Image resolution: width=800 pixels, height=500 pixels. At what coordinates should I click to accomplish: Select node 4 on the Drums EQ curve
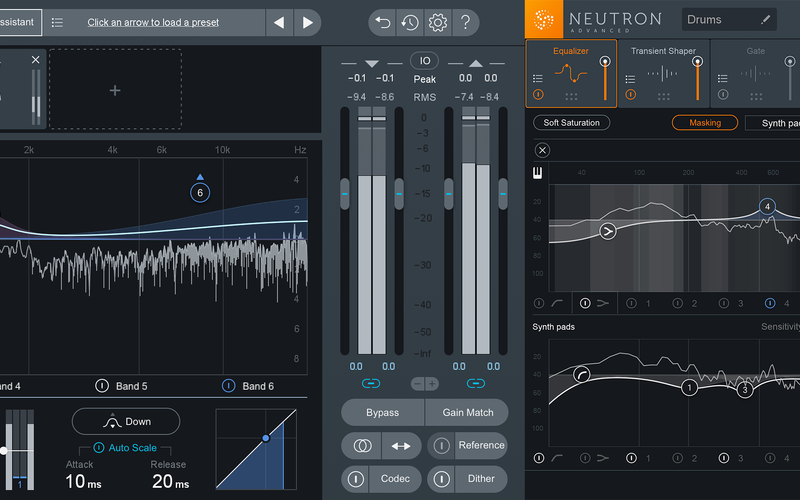[767, 206]
